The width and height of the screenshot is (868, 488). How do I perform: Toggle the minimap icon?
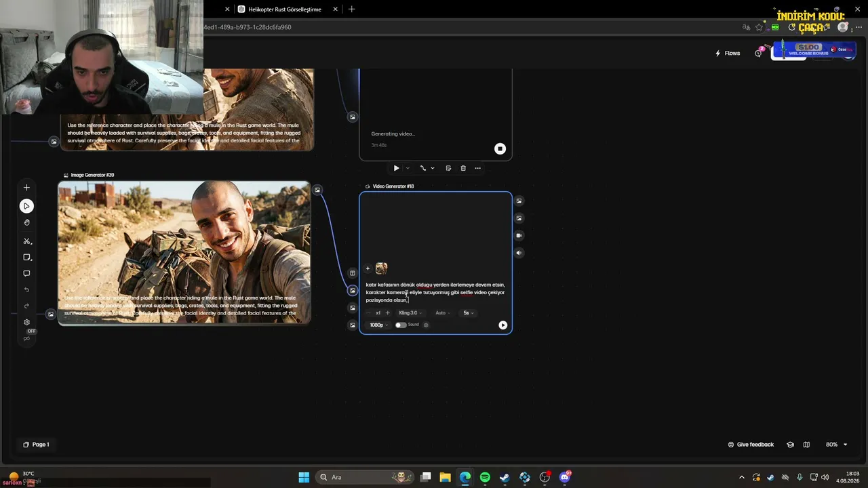coord(806,445)
